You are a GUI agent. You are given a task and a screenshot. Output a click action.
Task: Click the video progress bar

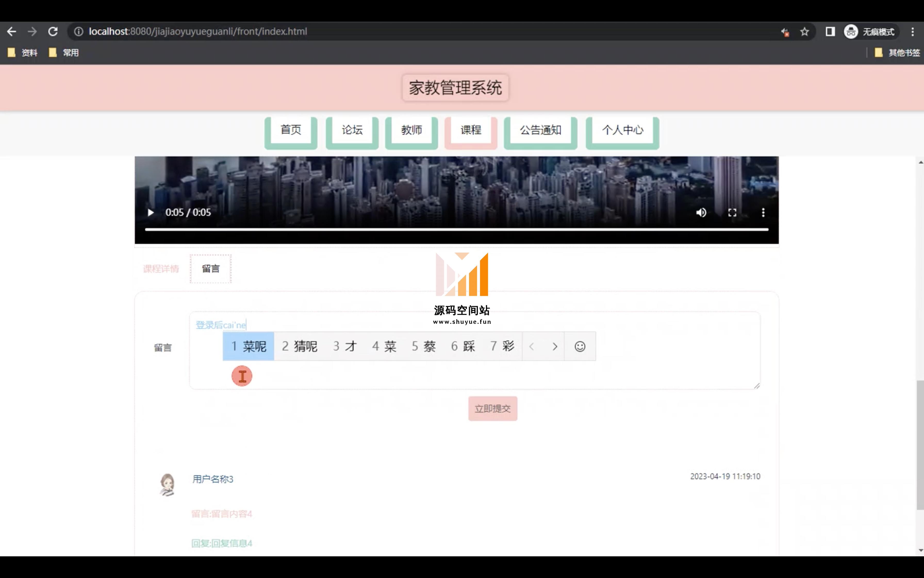click(457, 229)
